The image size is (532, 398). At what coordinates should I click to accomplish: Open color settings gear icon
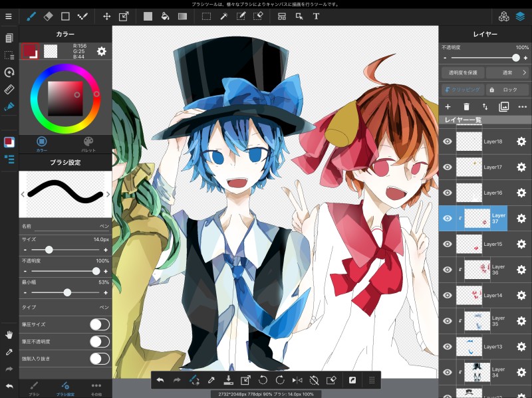pyautogui.click(x=102, y=51)
